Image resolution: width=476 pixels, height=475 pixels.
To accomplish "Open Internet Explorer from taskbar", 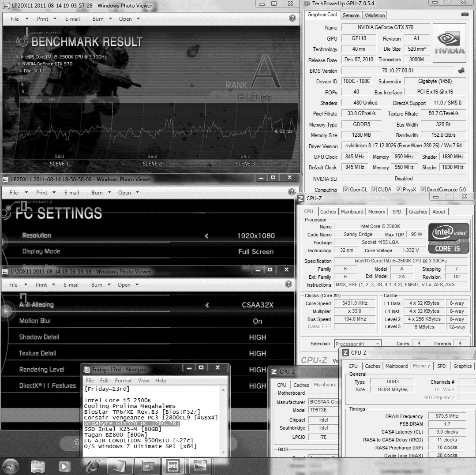I will point(92,467).
